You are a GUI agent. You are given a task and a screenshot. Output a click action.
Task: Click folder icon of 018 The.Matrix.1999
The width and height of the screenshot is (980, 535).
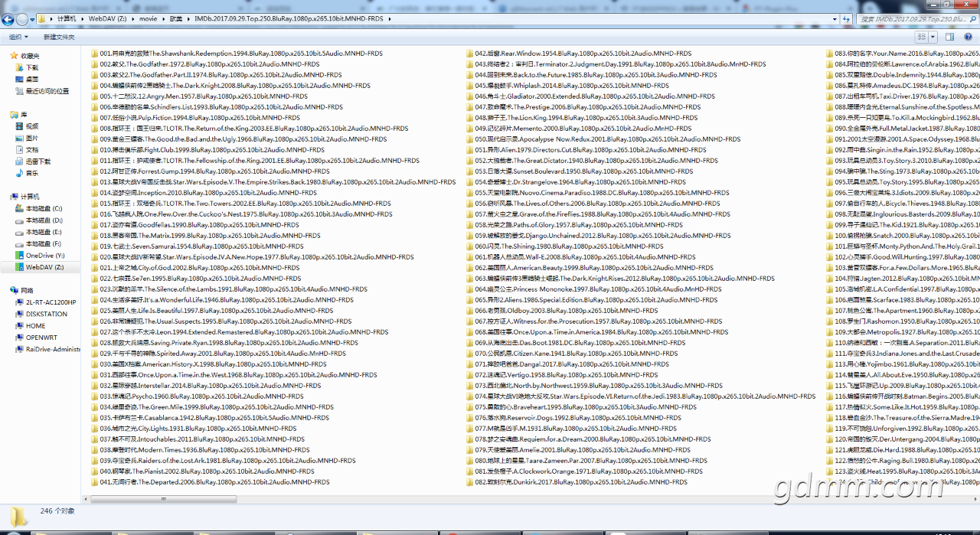point(94,236)
